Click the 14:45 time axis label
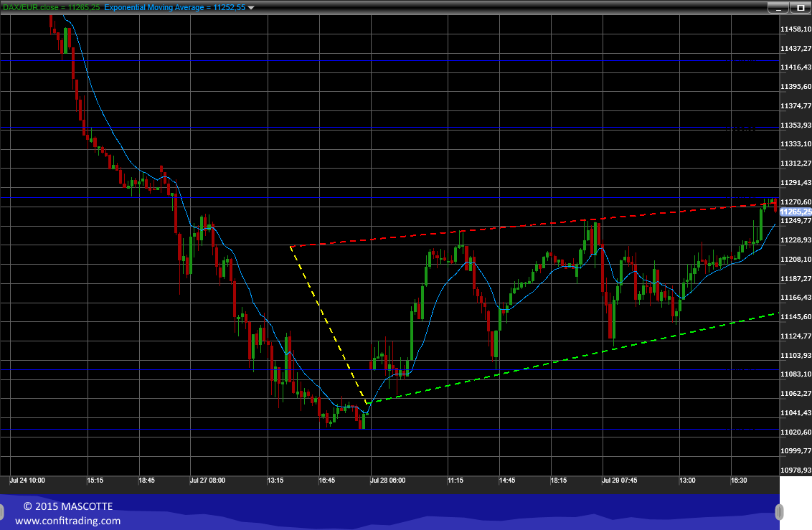Screen dimensions: 812x530 507,481
